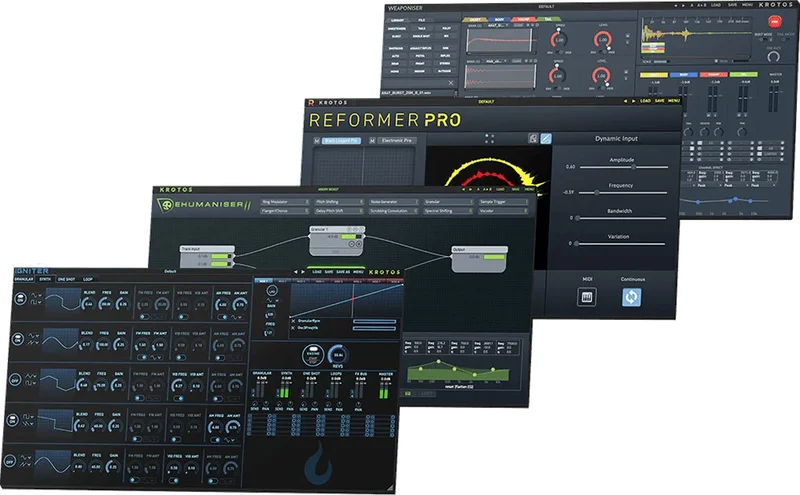Click the lock icon beside the pen icon
This screenshot has width=800, height=495.
pos(533,138)
